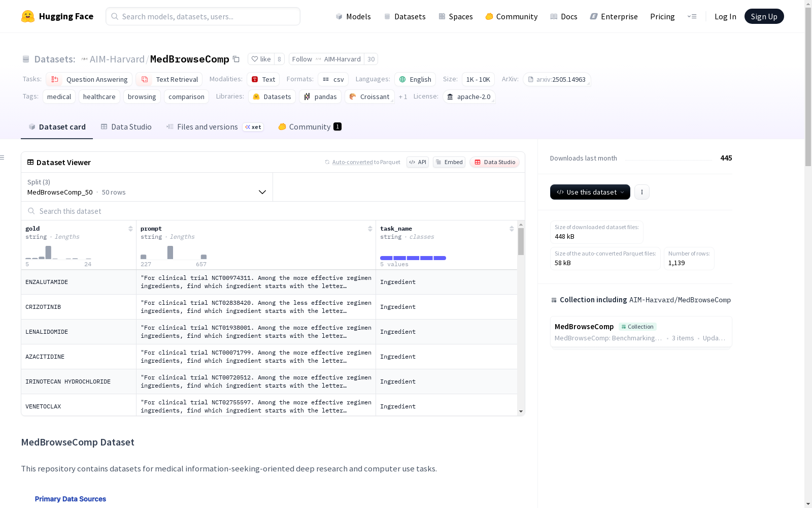Open the three-dot dataset options menu

[642, 192]
